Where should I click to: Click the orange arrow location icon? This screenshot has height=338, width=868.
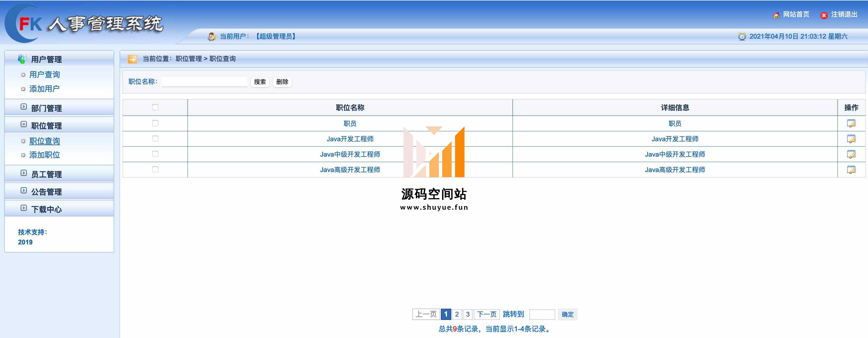(132, 59)
